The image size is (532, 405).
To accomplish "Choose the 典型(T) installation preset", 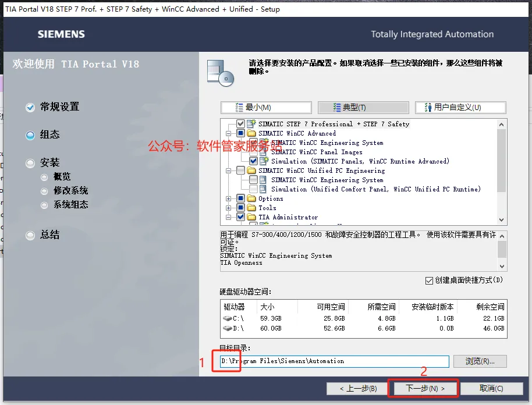I will (363, 108).
